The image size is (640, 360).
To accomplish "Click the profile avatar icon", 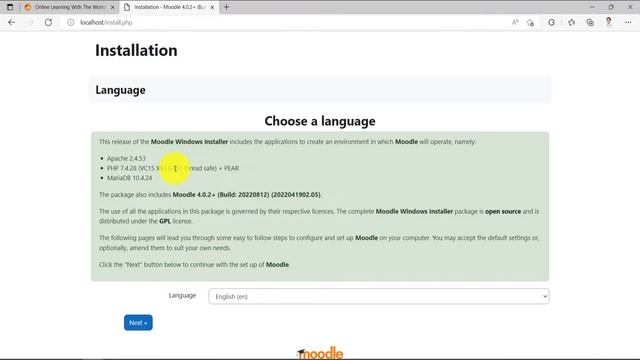I will [x=609, y=22].
